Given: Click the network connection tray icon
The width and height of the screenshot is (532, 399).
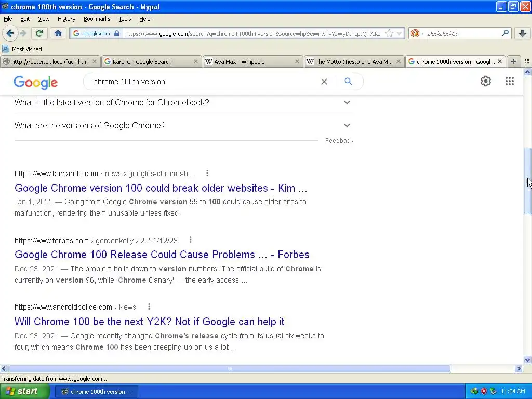Looking at the screenshot, I should pyautogui.click(x=474, y=391).
